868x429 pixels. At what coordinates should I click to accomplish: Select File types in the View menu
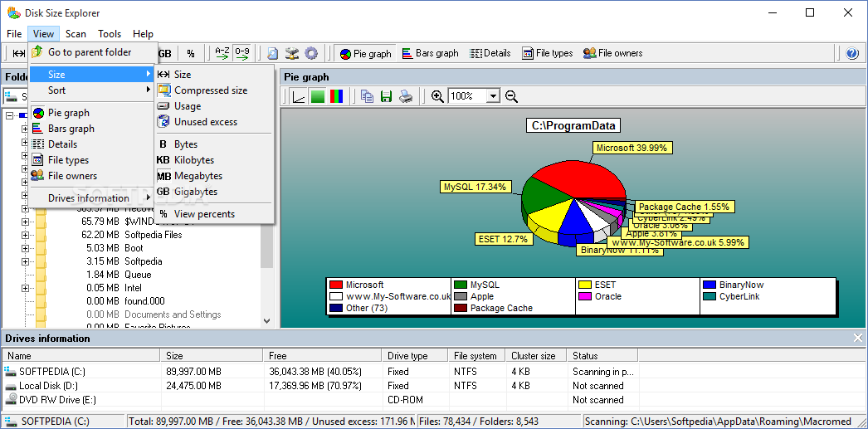[92, 160]
